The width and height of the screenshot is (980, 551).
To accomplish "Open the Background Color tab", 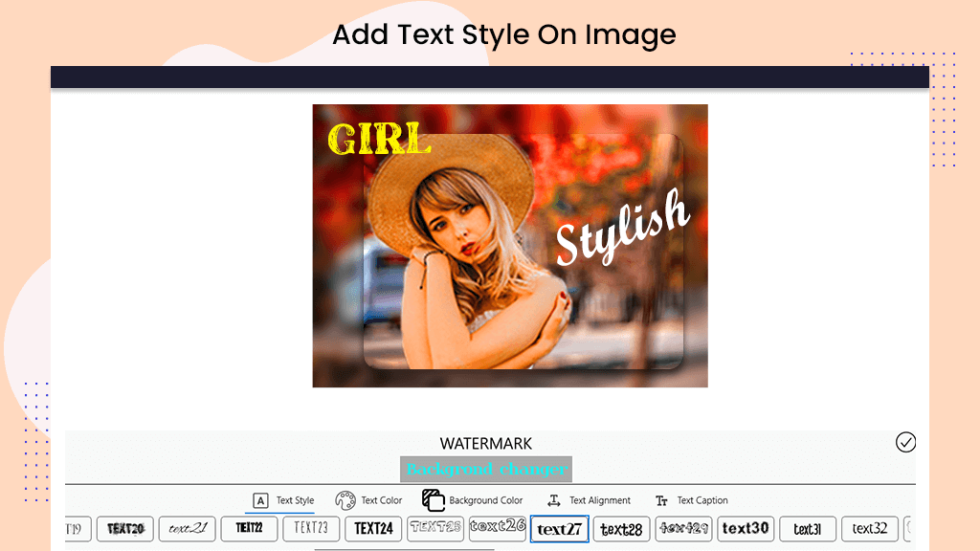I will tap(473, 500).
